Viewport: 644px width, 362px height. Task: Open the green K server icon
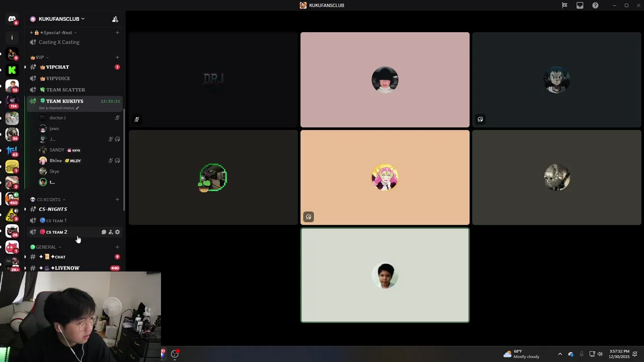(12, 70)
